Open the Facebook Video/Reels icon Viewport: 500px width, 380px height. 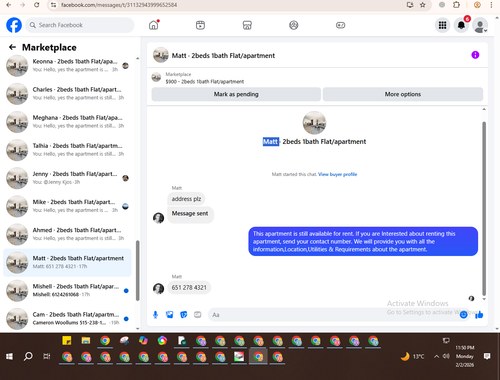(200, 25)
